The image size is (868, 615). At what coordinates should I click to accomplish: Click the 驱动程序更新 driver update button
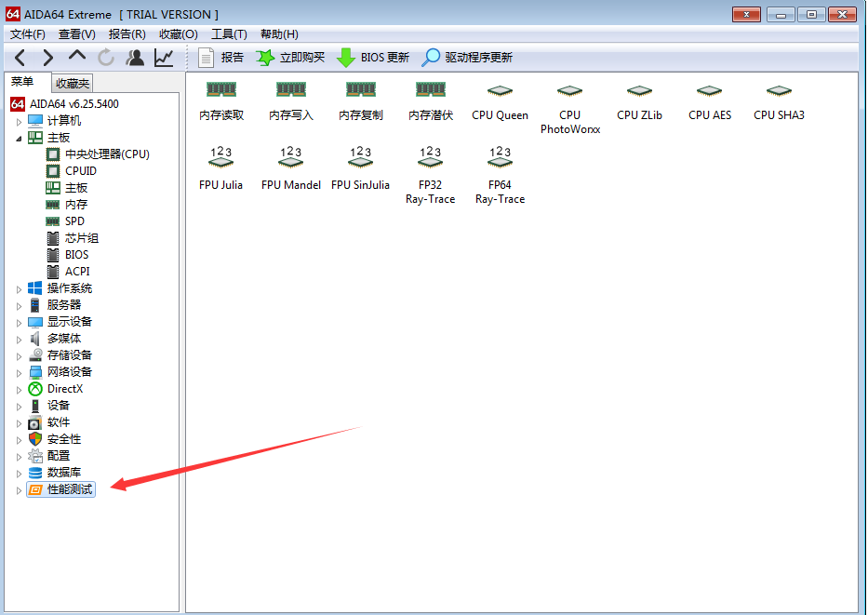coord(467,58)
